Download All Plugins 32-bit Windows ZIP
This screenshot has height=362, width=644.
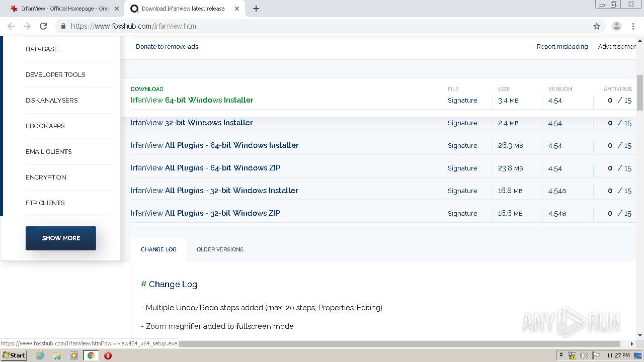(x=205, y=213)
